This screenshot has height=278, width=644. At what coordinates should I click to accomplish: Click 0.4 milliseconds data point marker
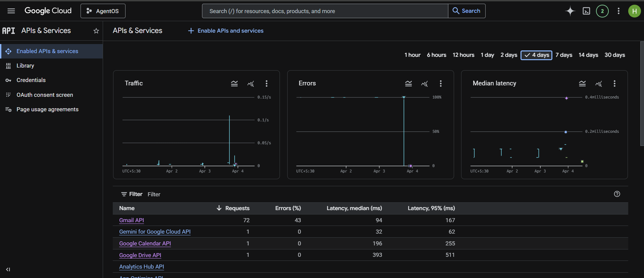[x=566, y=98]
